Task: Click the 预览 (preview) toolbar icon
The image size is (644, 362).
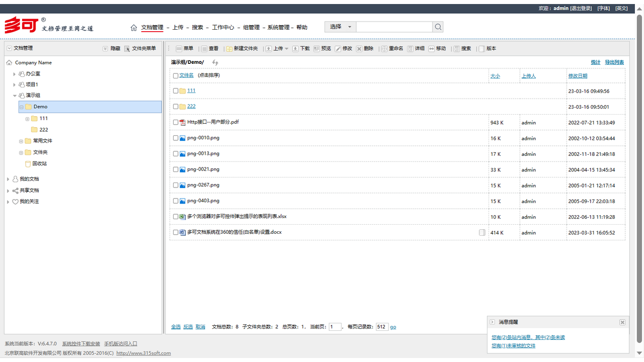Action: 317,49
